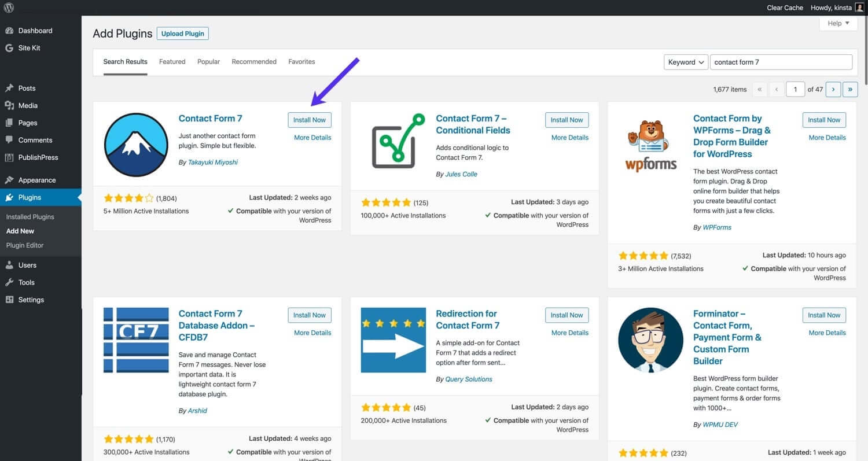Click the Comments bubble icon

click(x=9, y=140)
